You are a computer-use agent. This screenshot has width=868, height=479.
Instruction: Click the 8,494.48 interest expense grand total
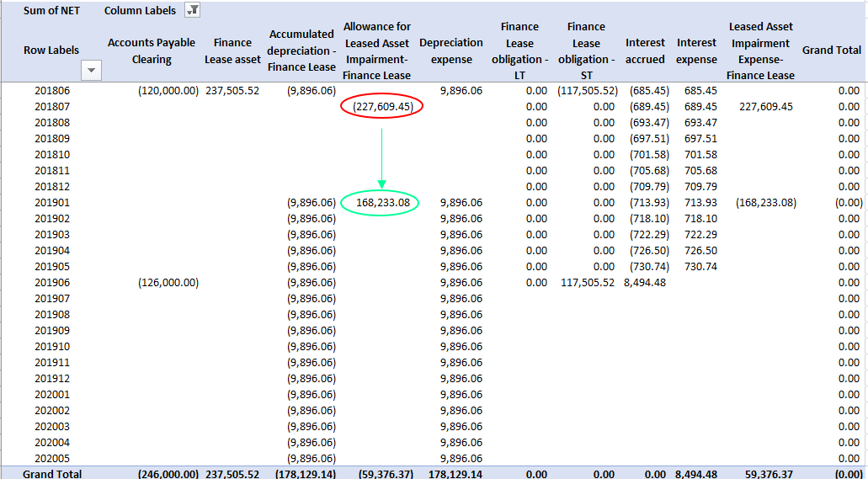tap(697, 474)
